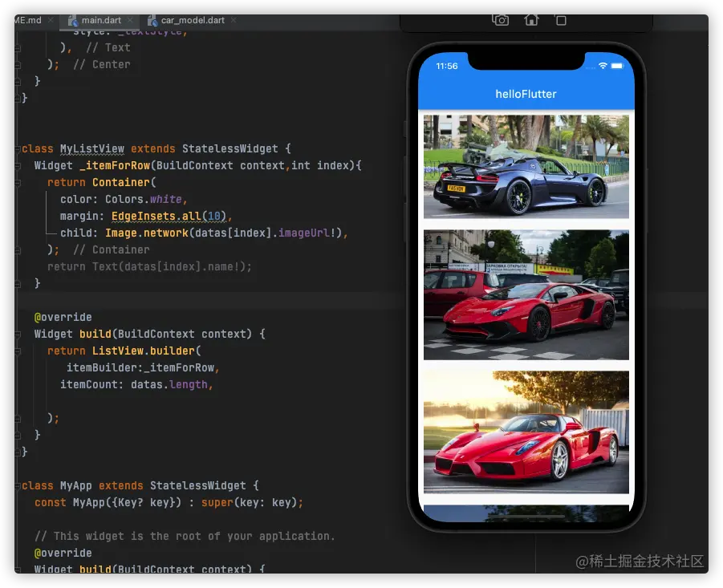Close the car_model.dart tab

tap(234, 20)
